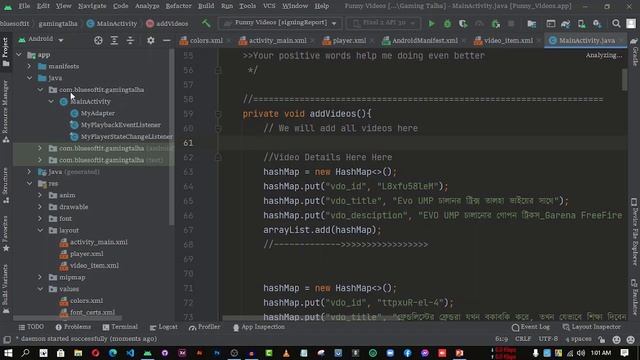This screenshot has height=360, width=640.
Task: Open the Terminal tool window
Action: pyautogui.click(x=120, y=327)
